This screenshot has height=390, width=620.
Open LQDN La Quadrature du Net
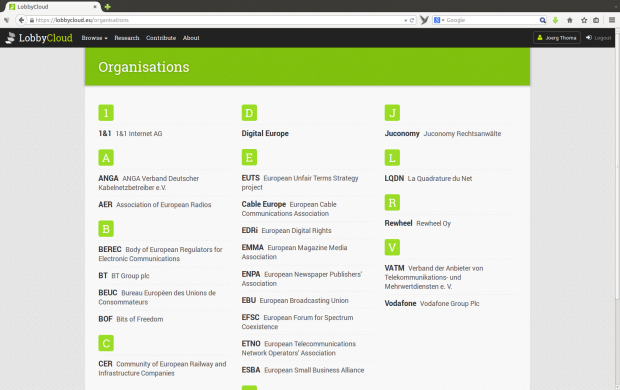[428, 178]
